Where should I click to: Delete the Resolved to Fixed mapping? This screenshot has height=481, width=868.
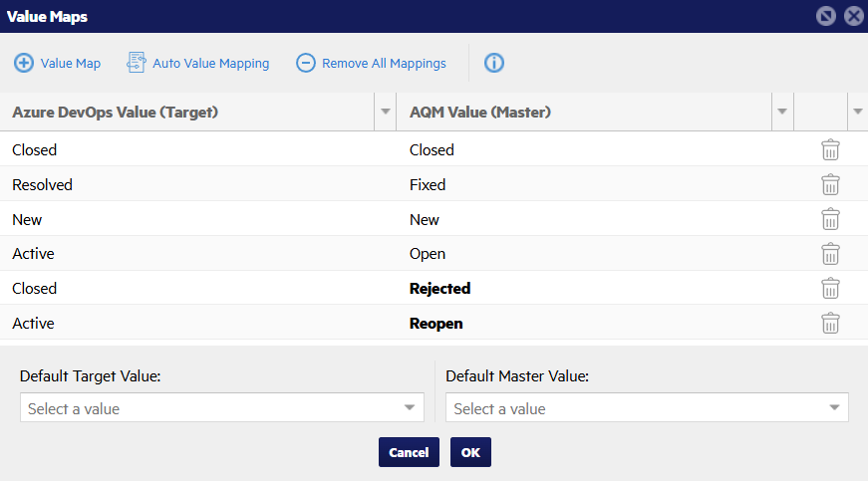(830, 185)
